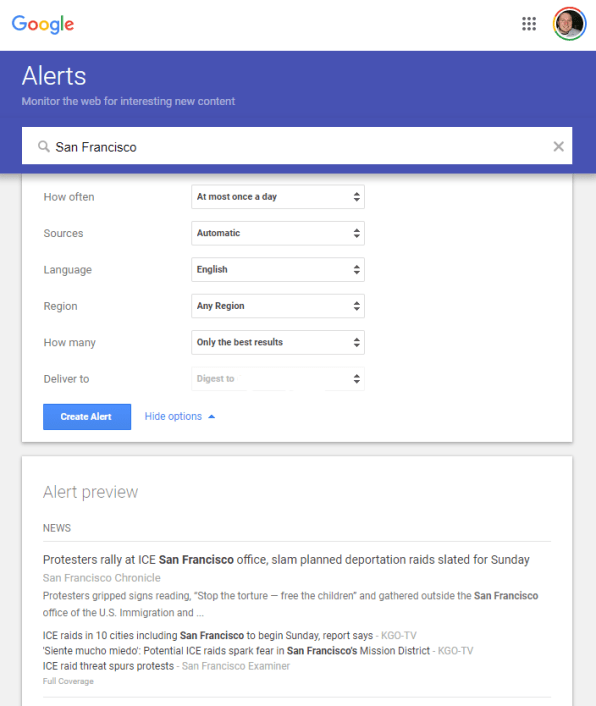
Task: Click the Create Alert button
Action: (x=87, y=417)
